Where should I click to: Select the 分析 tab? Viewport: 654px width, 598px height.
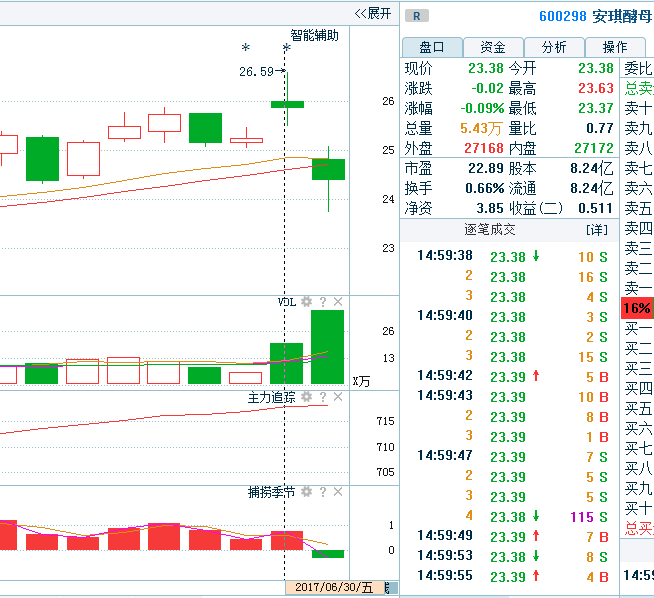pos(553,47)
